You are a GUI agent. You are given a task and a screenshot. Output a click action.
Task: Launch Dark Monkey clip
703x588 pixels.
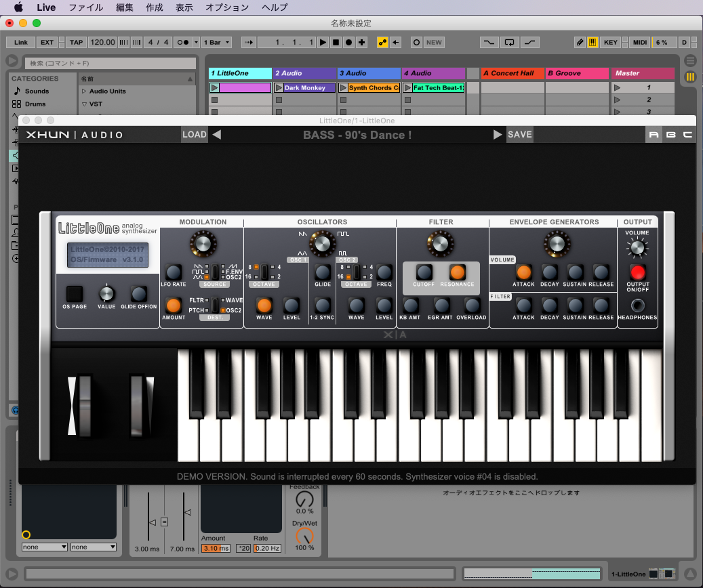click(279, 88)
